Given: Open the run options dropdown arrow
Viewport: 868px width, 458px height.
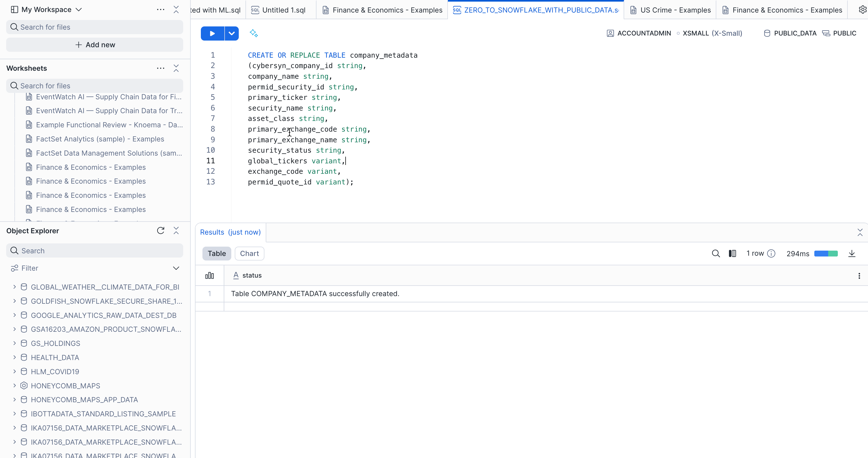Looking at the screenshot, I should tap(232, 33).
